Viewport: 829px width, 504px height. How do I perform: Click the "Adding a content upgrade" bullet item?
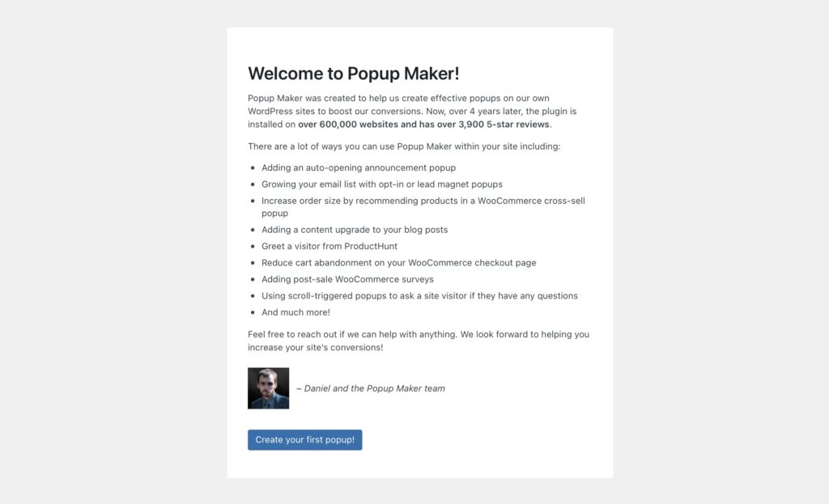[x=354, y=230]
